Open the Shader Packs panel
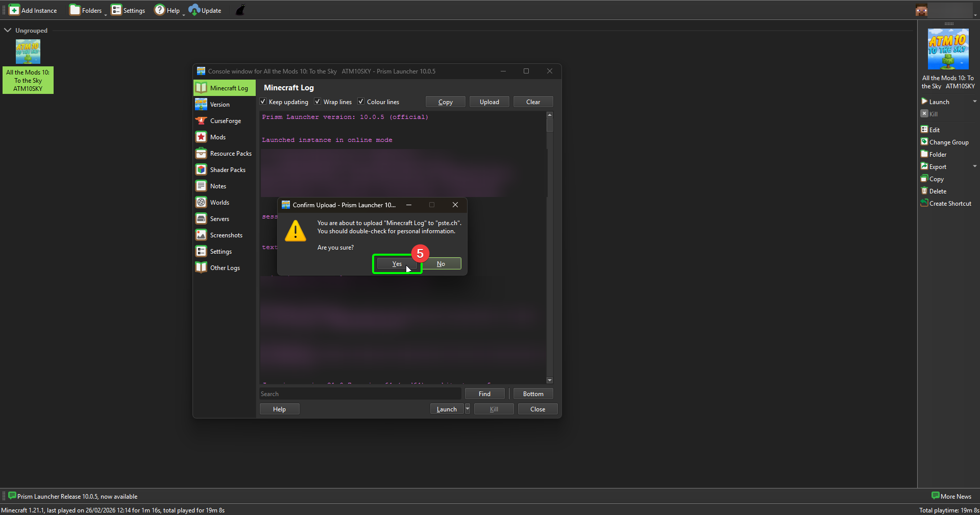Image resolution: width=980 pixels, height=515 pixels. click(201, 169)
